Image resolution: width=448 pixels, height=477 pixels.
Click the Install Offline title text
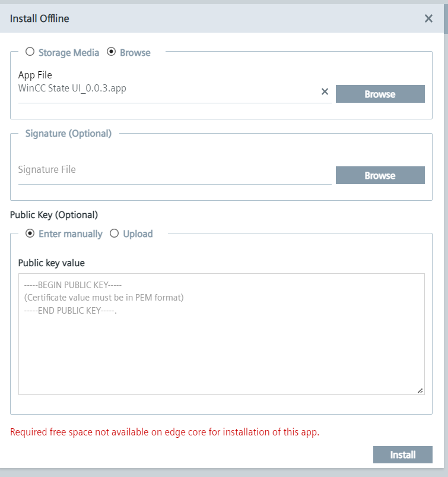point(40,18)
